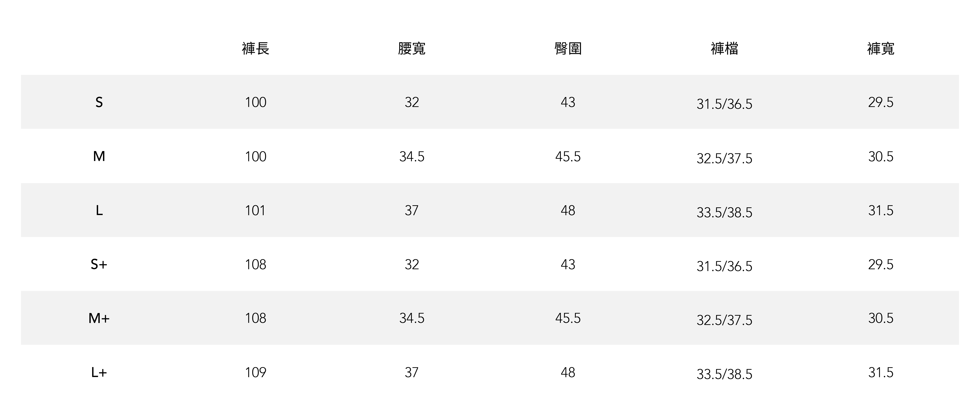Click the 臀圍 value 48 for size L
The width and height of the screenshot is (980, 420).
tap(568, 210)
